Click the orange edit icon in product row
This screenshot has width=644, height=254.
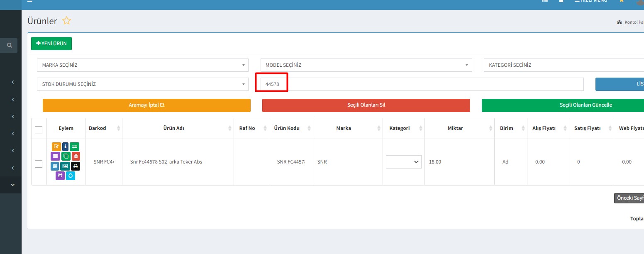56,147
